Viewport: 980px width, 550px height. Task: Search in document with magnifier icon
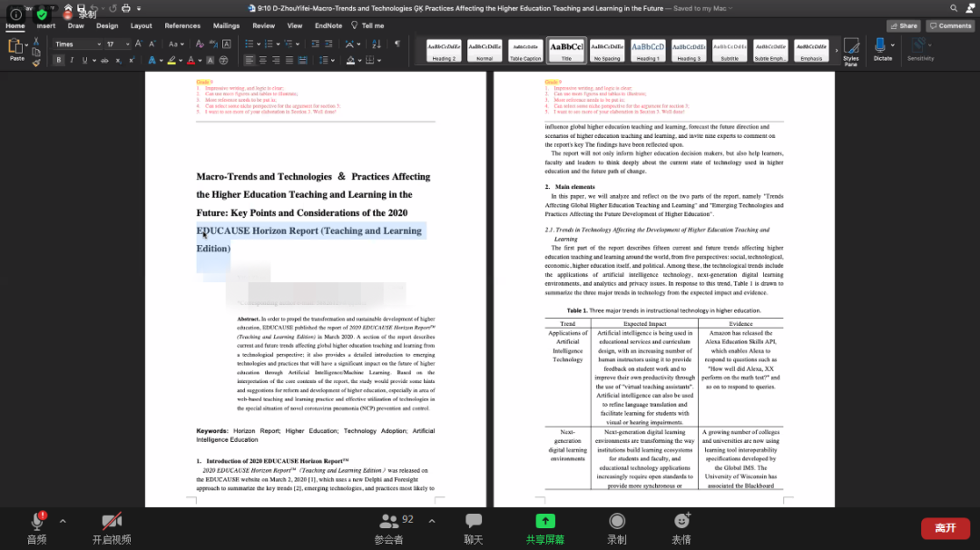click(953, 8)
